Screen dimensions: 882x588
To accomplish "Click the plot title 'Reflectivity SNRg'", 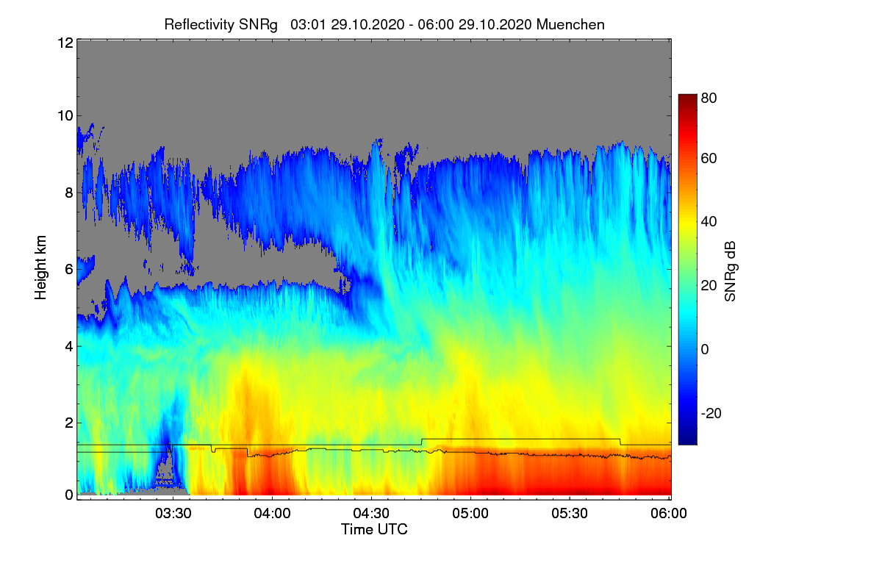I will tap(221, 24).
